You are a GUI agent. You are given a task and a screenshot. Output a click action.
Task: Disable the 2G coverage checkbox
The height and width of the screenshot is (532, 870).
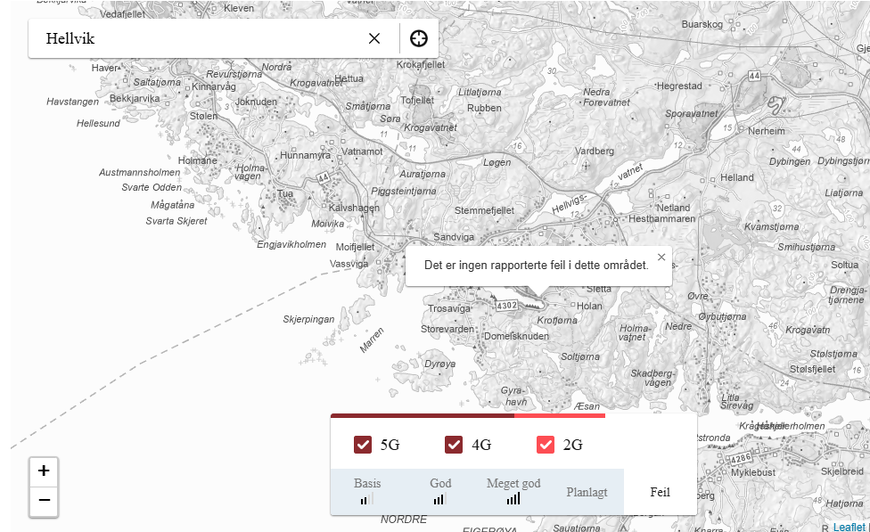click(x=545, y=445)
